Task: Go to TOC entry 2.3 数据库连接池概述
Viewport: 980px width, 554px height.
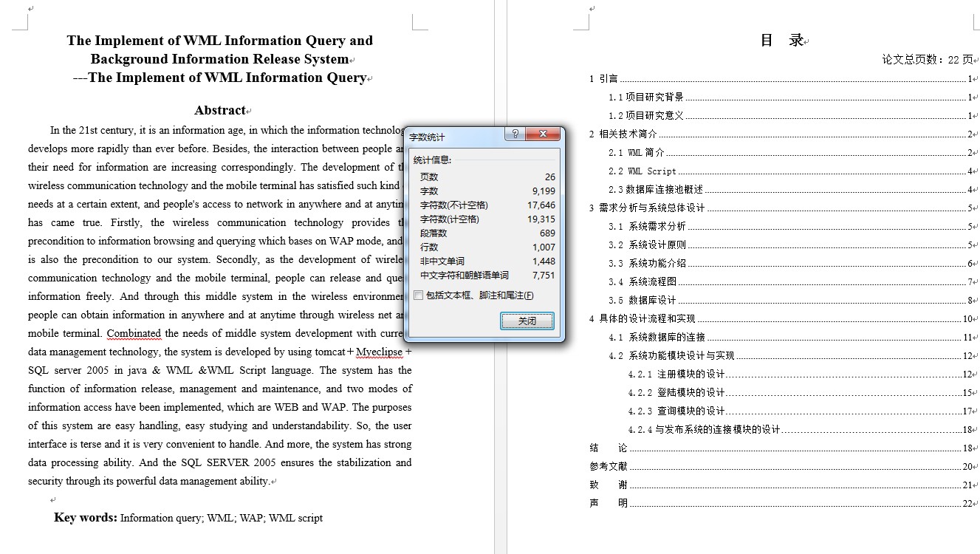Action: [791, 189]
